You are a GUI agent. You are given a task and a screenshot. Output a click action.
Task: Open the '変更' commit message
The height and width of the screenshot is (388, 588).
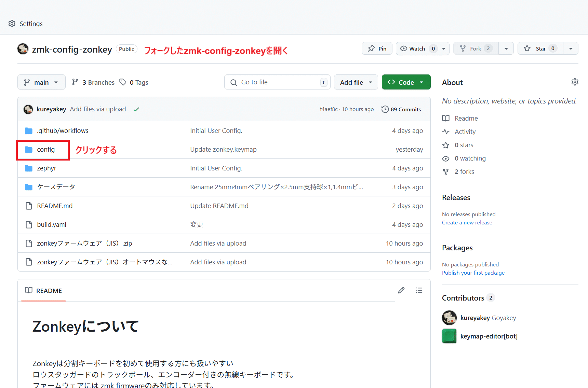pyautogui.click(x=197, y=225)
